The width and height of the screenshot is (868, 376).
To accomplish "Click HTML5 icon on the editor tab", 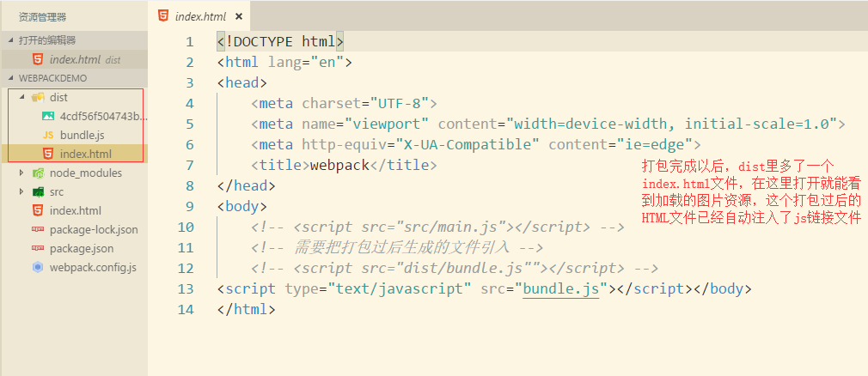I will coord(162,16).
